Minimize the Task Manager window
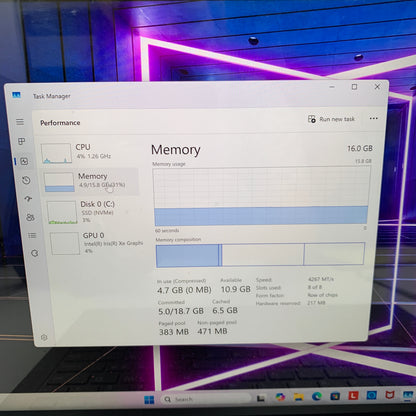This screenshot has width=416, height=416. click(x=332, y=87)
